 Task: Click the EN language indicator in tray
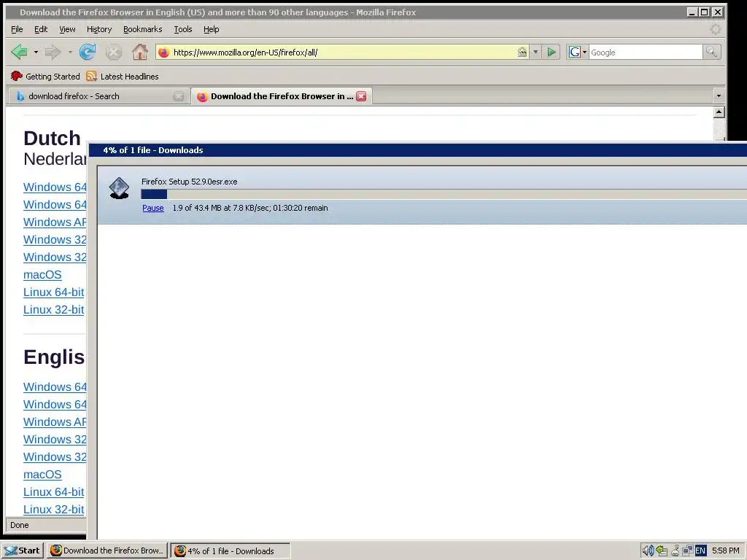[x=700, y=551]
